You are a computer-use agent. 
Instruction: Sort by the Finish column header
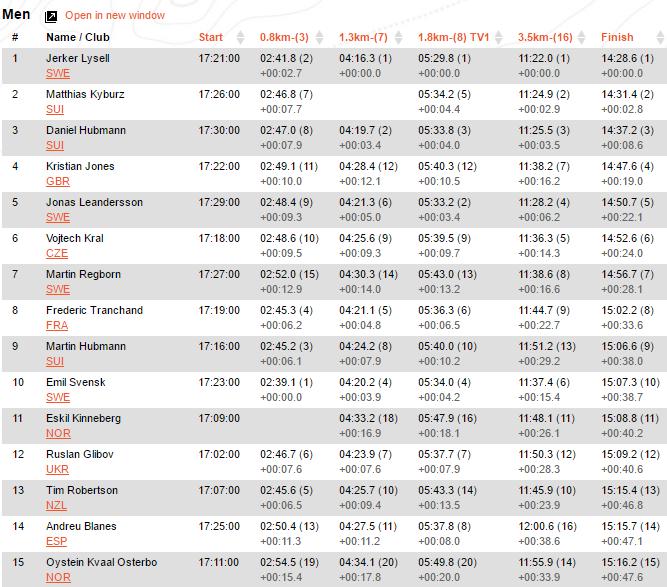[x=617, y=37]
